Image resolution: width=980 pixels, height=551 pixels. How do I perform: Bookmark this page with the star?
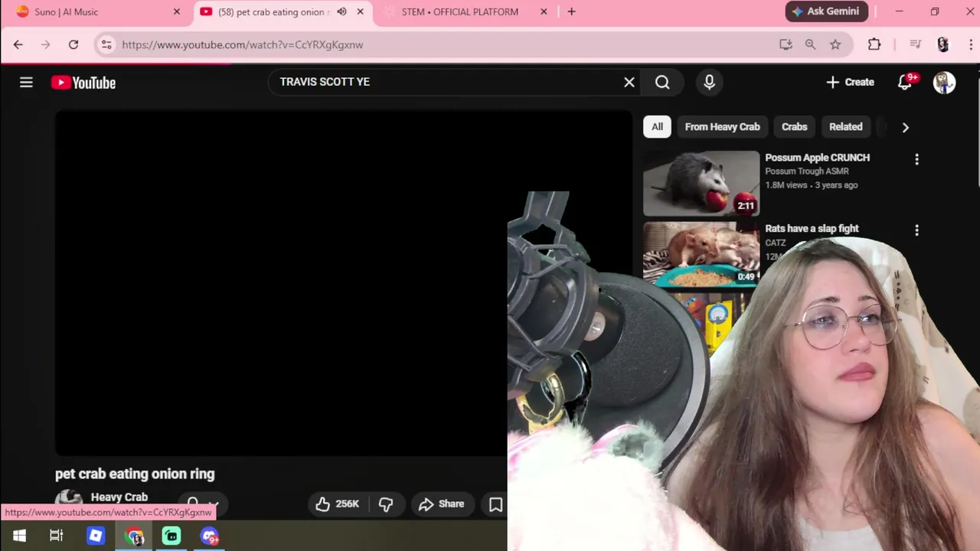tap(835, 44)
